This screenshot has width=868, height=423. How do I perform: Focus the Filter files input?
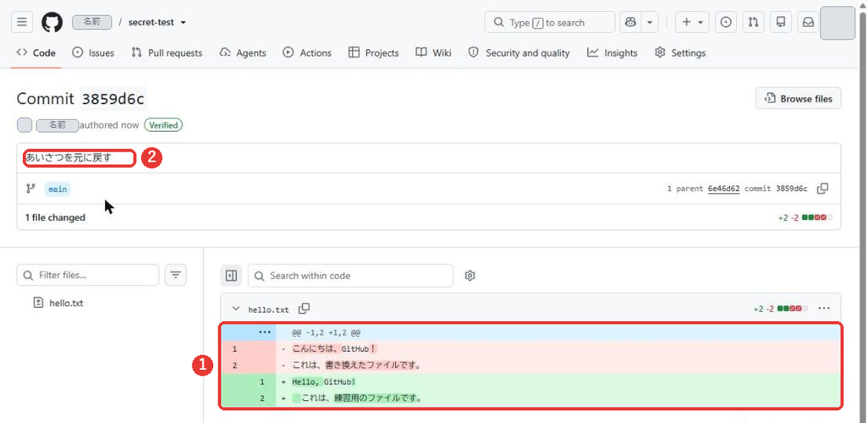(x=88, y=275)
